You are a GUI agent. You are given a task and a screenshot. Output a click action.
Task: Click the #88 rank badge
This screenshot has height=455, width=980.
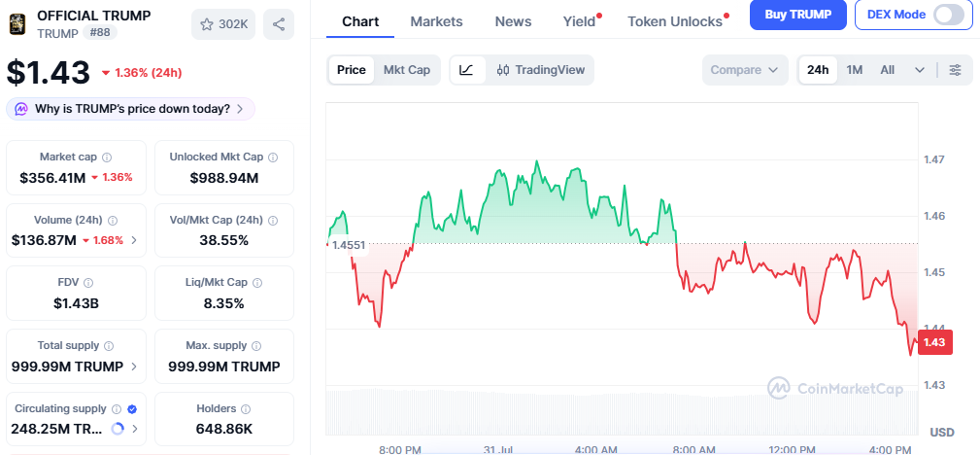click(x=99, y=33)
